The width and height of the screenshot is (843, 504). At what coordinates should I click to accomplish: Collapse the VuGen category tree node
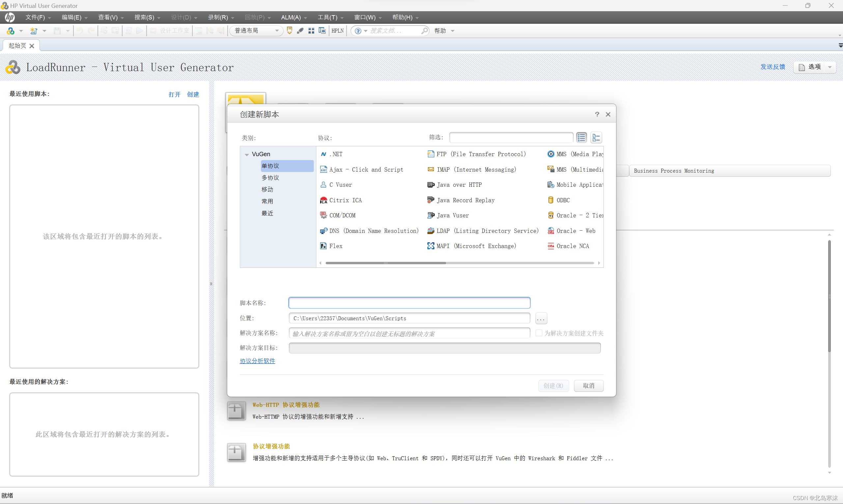tap(247, 154)
